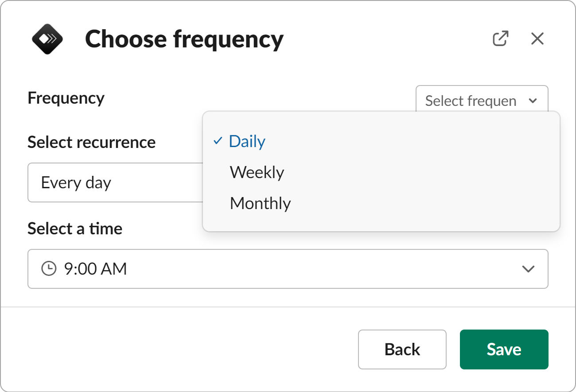Click the workflow app diamond icon
This screenshot has height=392, width=576.
point(47,39)
